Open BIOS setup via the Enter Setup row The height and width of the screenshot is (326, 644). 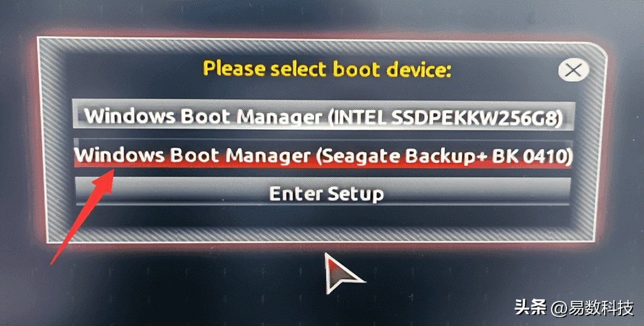pos(324,193)
